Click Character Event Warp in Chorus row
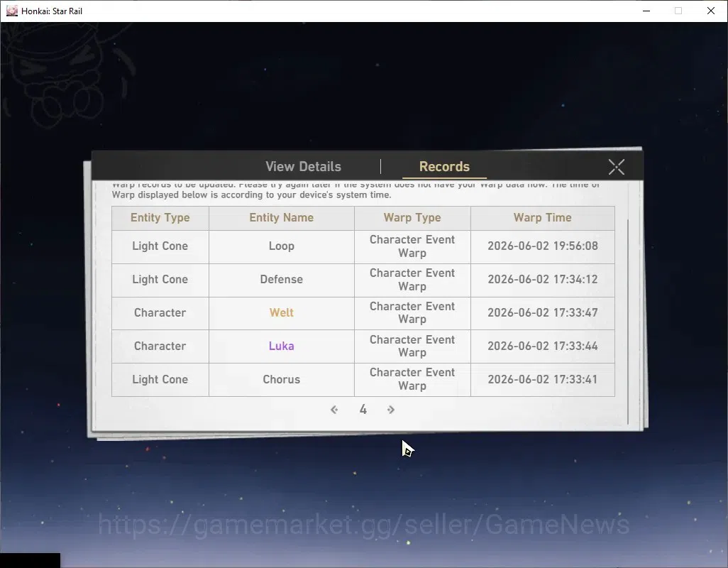 [412, 379]
